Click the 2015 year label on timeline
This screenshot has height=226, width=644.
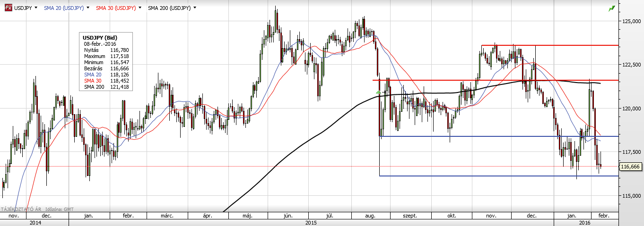[x=311, y=222]
